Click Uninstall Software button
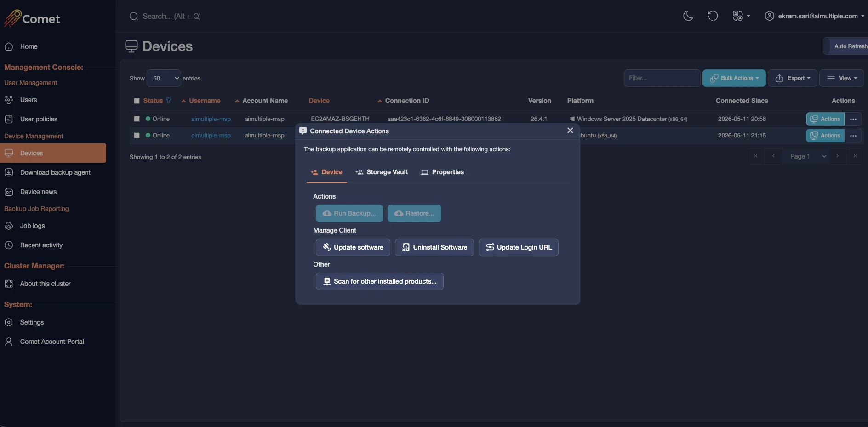The height and width of the screenshot is (427, 868). 434,247
